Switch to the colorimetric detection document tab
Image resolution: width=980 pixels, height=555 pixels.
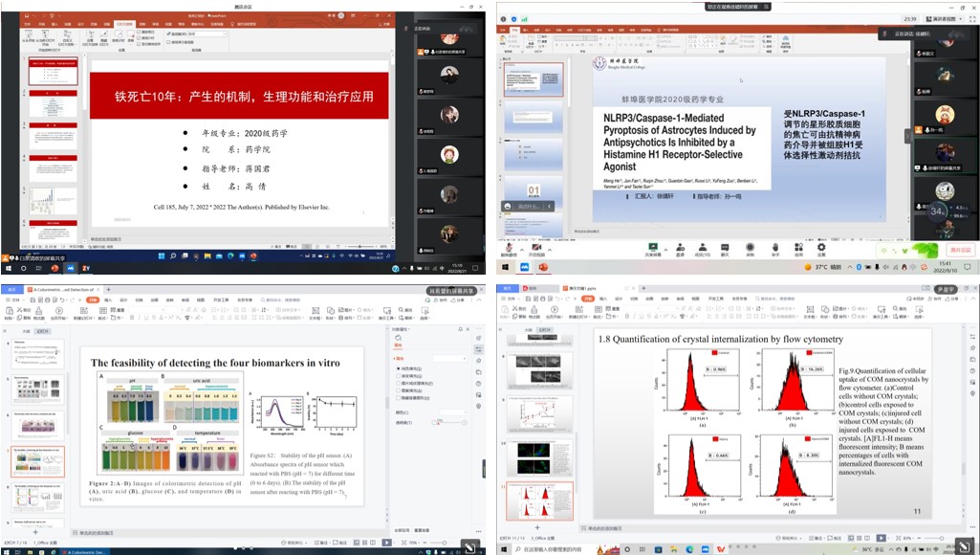62,289
